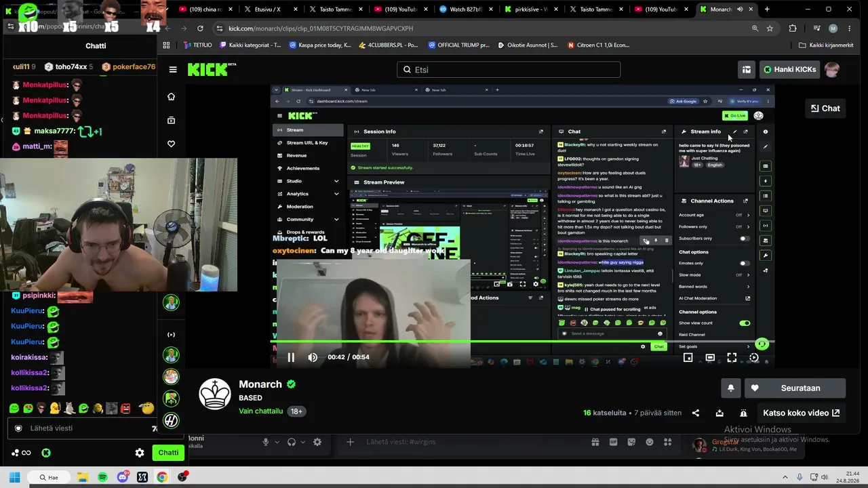Open Browse in the Kick sidebar
The width and height of the screenshot is (868, 488).
coord(171,120)
